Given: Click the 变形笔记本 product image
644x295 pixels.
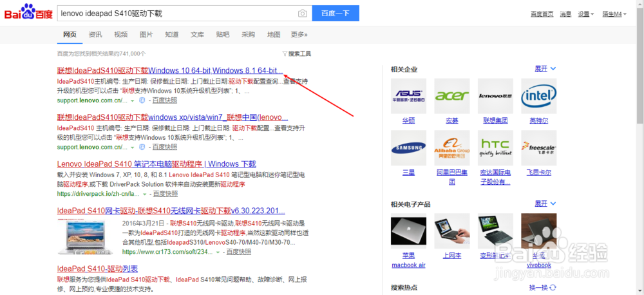Looking at the screenshot, I should [495, 231].
